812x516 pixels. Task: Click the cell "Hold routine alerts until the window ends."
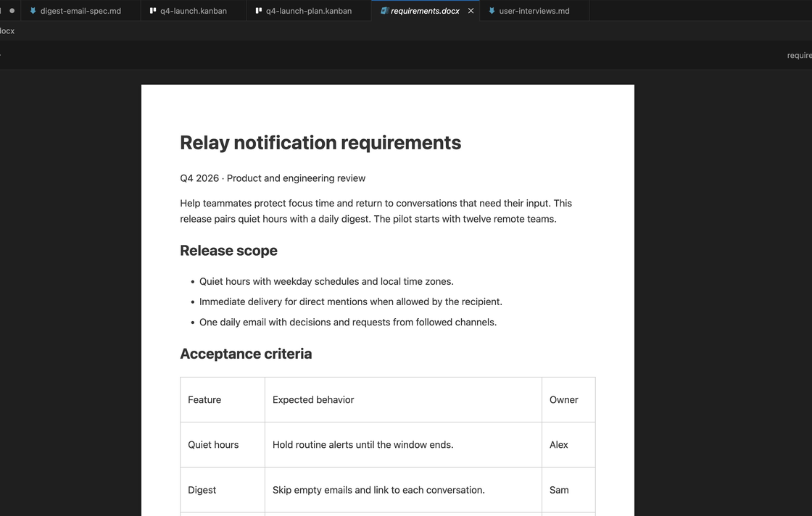403,444
